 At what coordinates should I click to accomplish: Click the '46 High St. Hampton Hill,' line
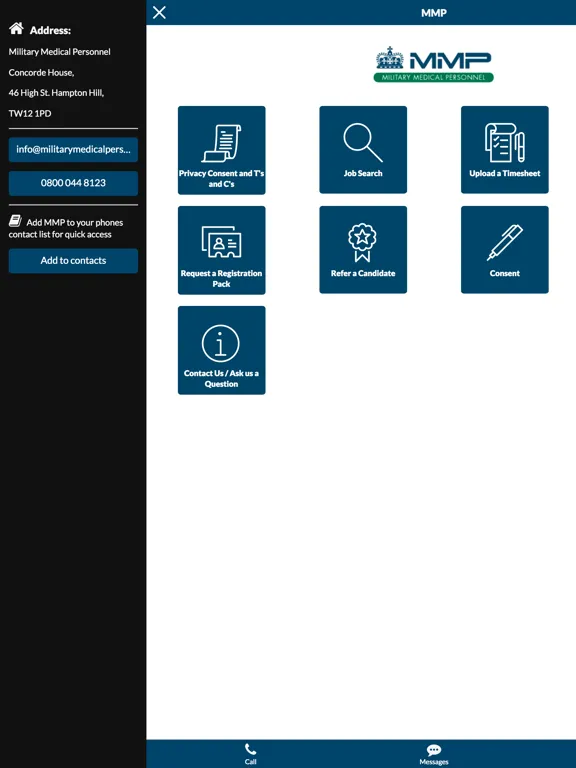pyautogui.click(x=56, y=93)
